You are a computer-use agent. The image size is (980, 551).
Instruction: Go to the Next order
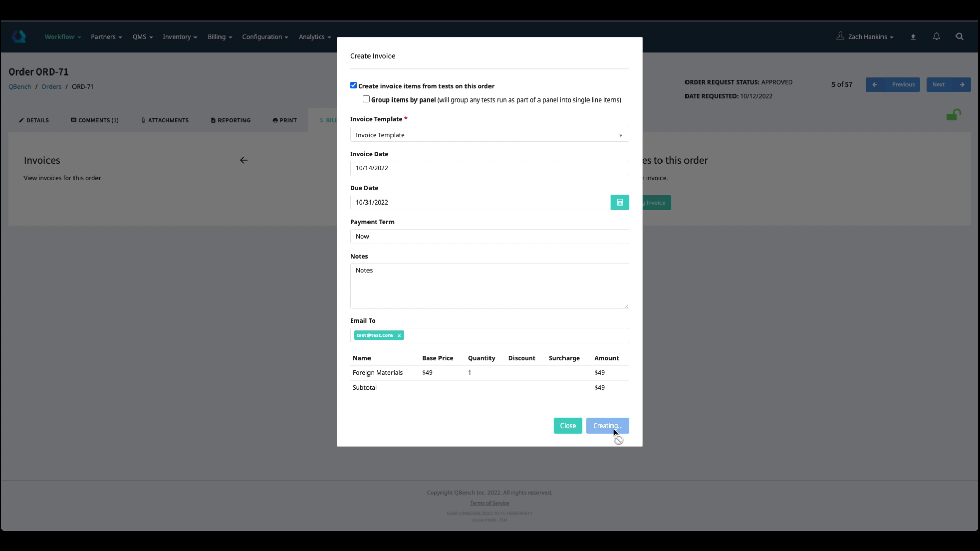948,85
